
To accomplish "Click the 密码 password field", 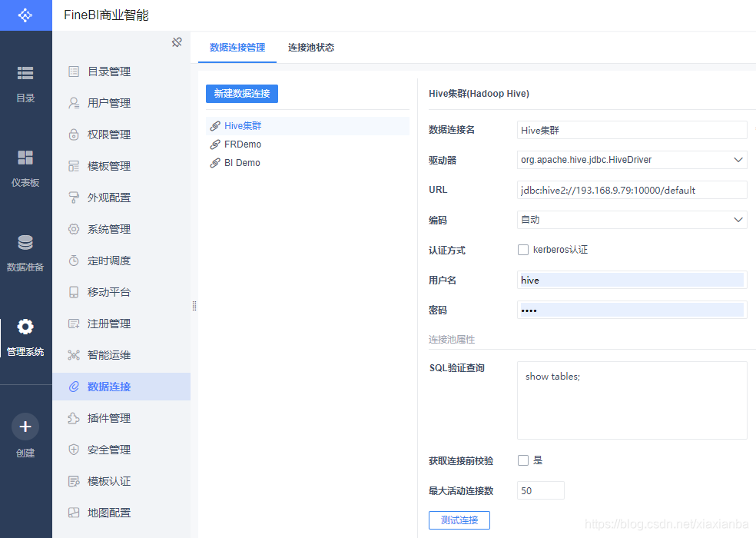I will click(x=632, y=311).
